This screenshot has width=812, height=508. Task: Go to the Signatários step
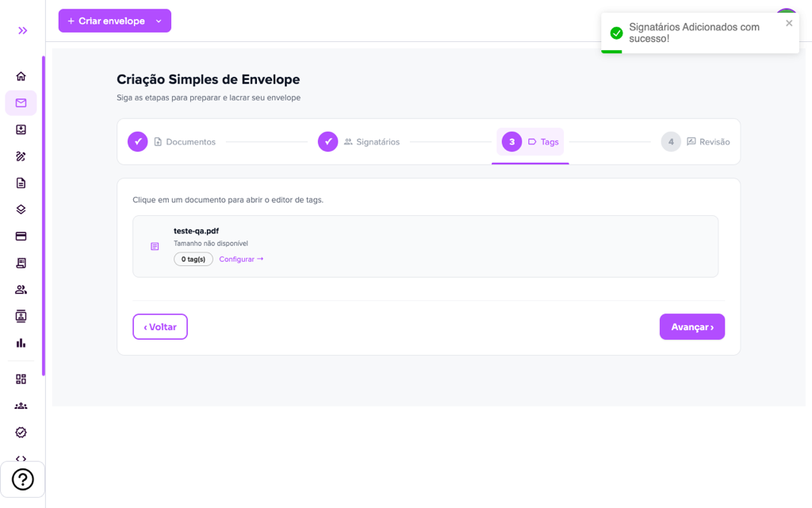pos(359,141)
